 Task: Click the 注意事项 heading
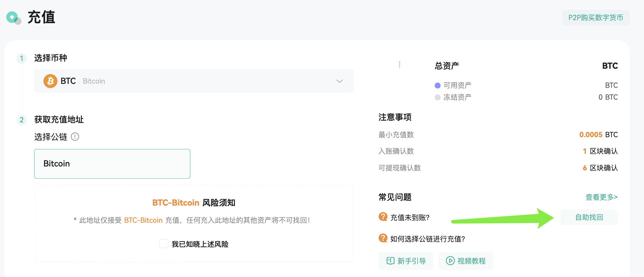tap(395, 117)
